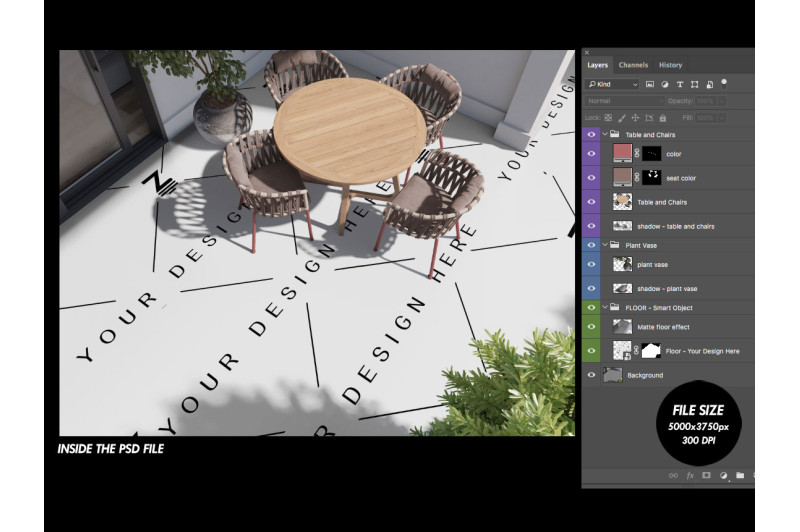Image resolution: width=800 pixels, height=532 pixels.
Task: Click the mask link icon on seat color layer
Action: tap(637, 178)
